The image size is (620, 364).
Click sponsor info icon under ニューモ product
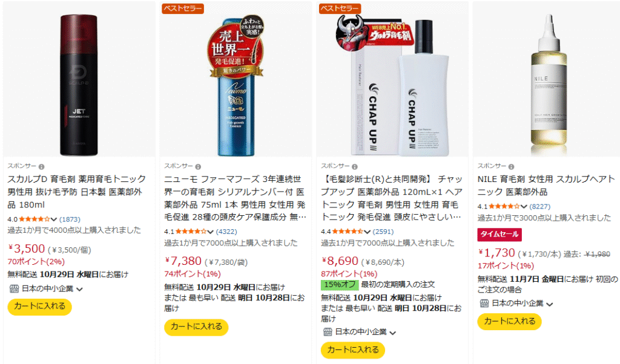tap(198, 167)
